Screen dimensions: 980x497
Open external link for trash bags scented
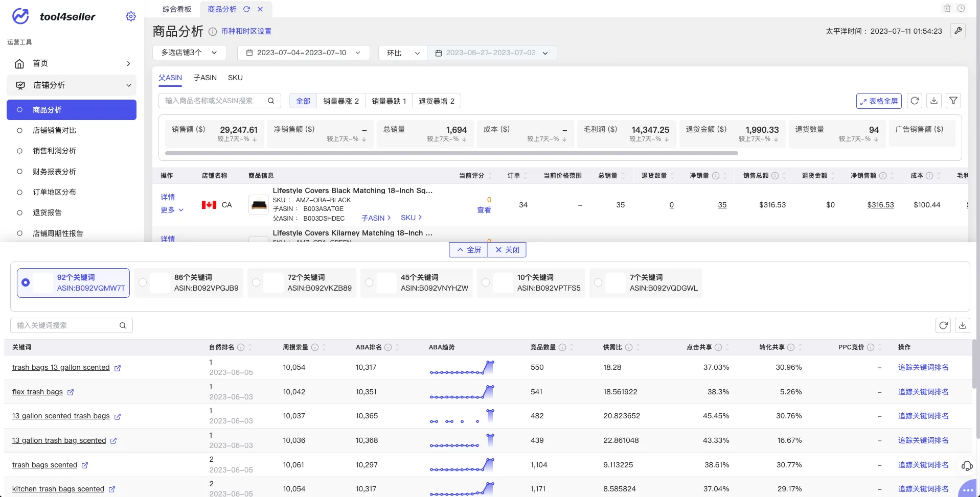[x=85, y=465]
